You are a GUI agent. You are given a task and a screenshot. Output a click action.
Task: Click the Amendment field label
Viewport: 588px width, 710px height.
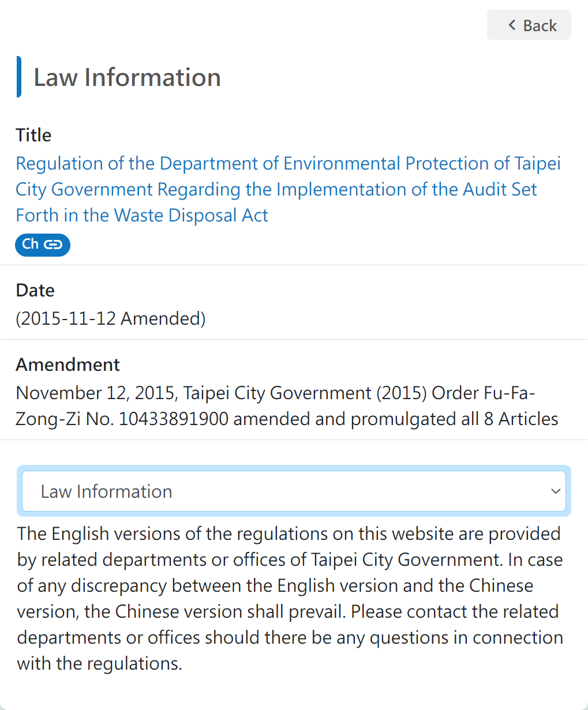tap(68, 365)
